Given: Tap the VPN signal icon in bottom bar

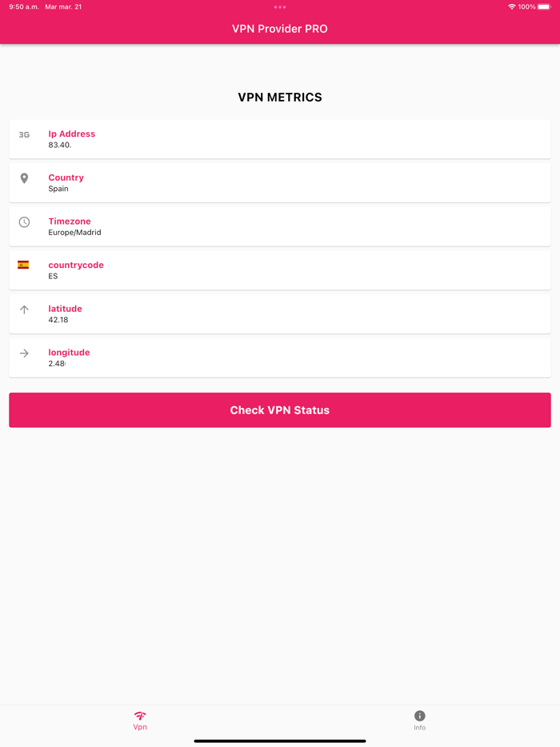Looking at the screenshot, I should pos(140,717).
